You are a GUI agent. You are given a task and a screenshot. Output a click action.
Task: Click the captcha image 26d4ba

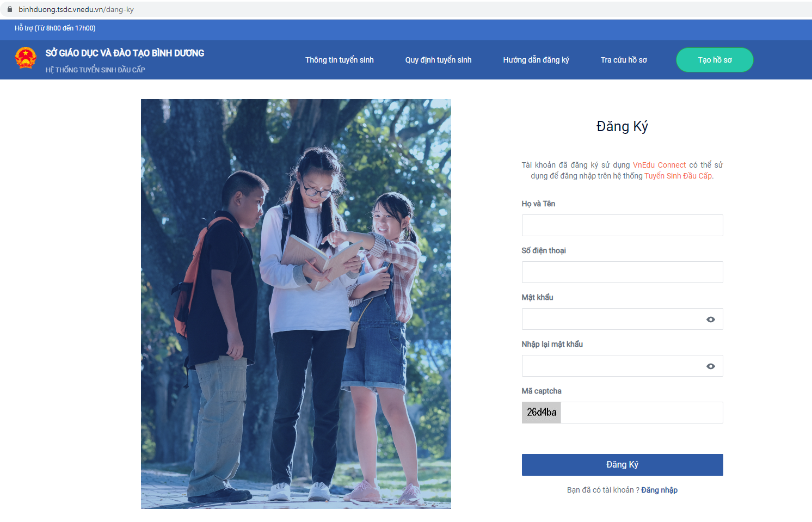(x=542, y=413)
